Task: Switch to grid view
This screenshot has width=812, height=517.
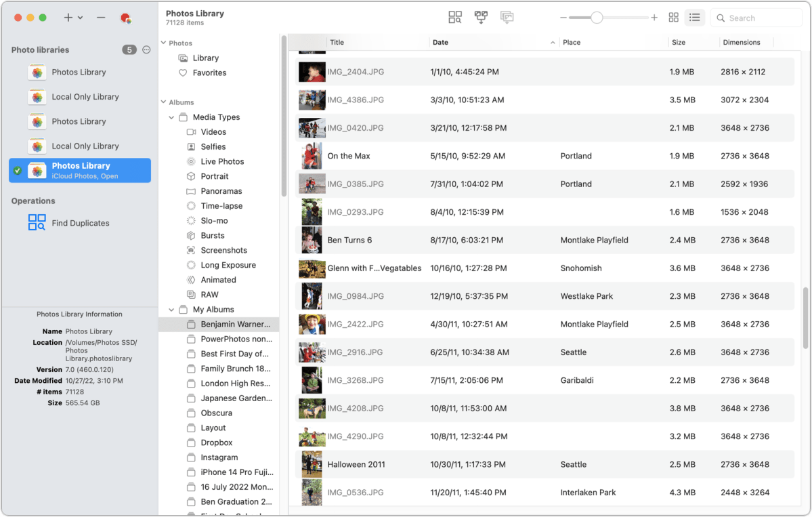Action: [x=673, y=18]
